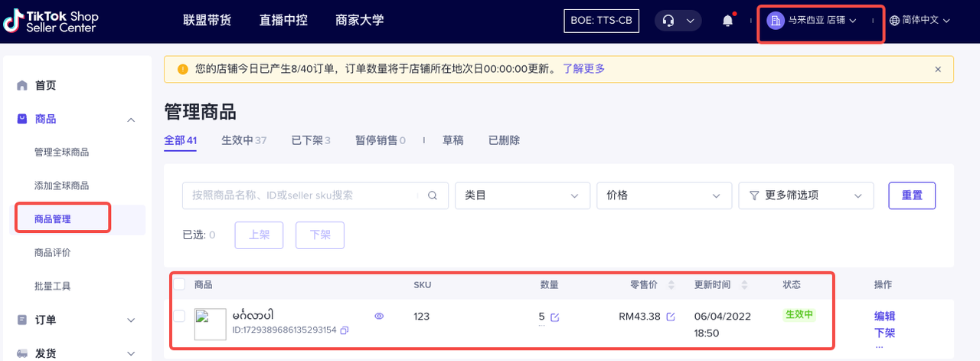Expand the 更多筛选项 dropdown
Image resolution: width=980 pixels, height=361 pixels.
pyautogui.click(x=806, y=195)
